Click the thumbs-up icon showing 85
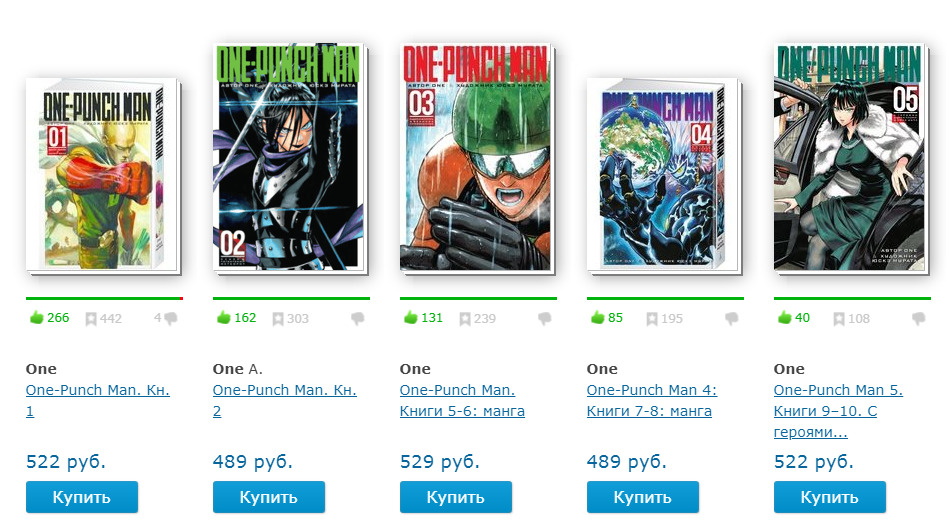946x526 pixels. pos(598,317)
